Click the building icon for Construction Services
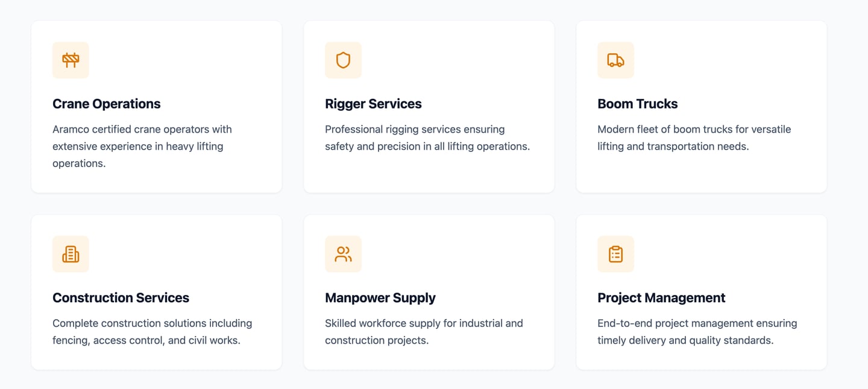The width and height of the screenshot is (868, 389). pyautogui.click(x=71, y=254)
